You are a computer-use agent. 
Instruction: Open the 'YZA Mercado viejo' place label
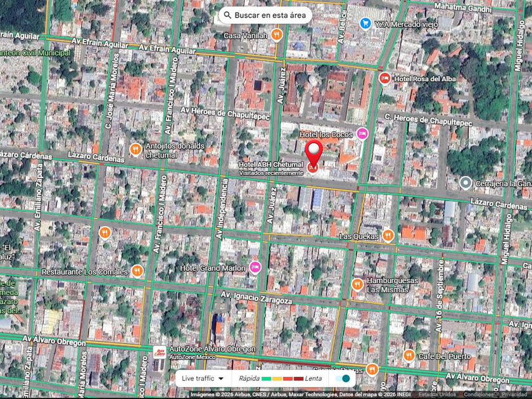tap(406, 24)
